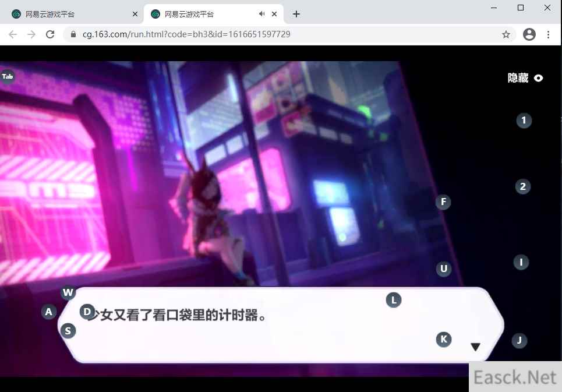Tap the A virtual key button
The height and width of the screenshot is (392, 562).
(49, 312)
